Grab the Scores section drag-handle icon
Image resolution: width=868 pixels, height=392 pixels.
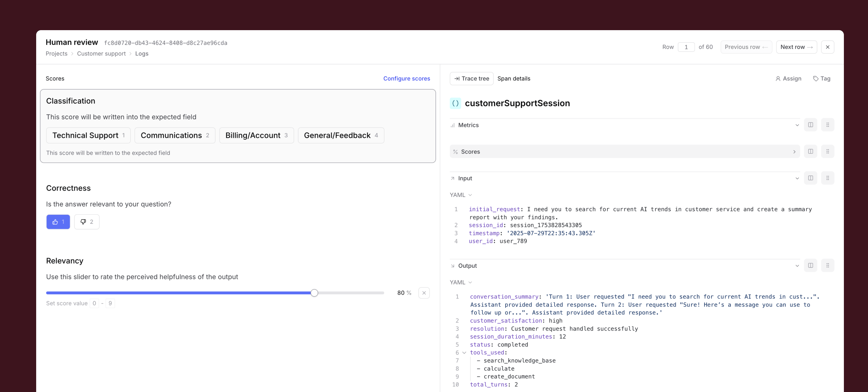(x=828, y=151)
